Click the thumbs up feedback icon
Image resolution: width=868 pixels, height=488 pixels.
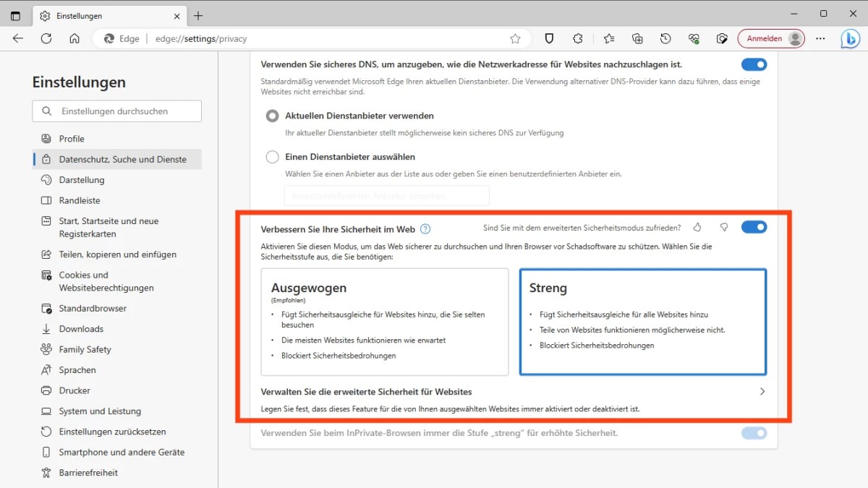pos(697,227)
